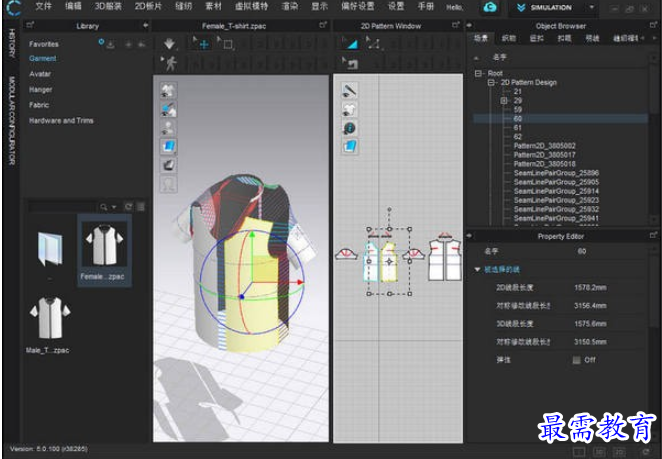
Task: Collapse the Property Editor panel arrow
Action: 469,236
